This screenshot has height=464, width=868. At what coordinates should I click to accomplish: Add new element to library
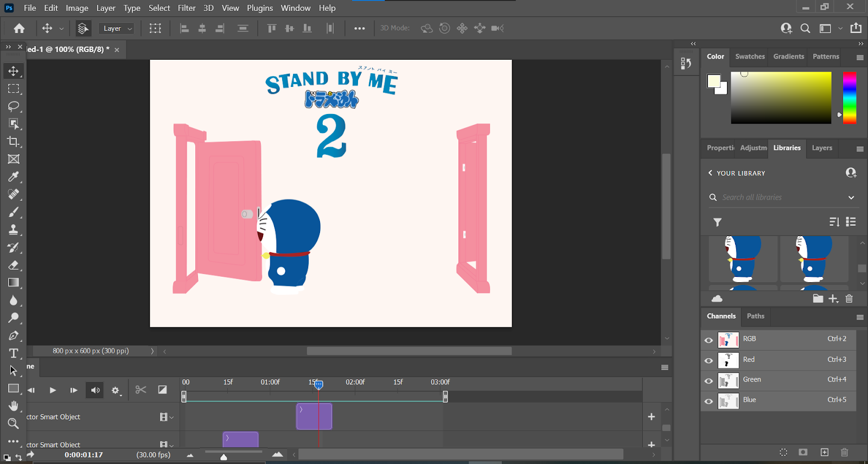(834, 298)
